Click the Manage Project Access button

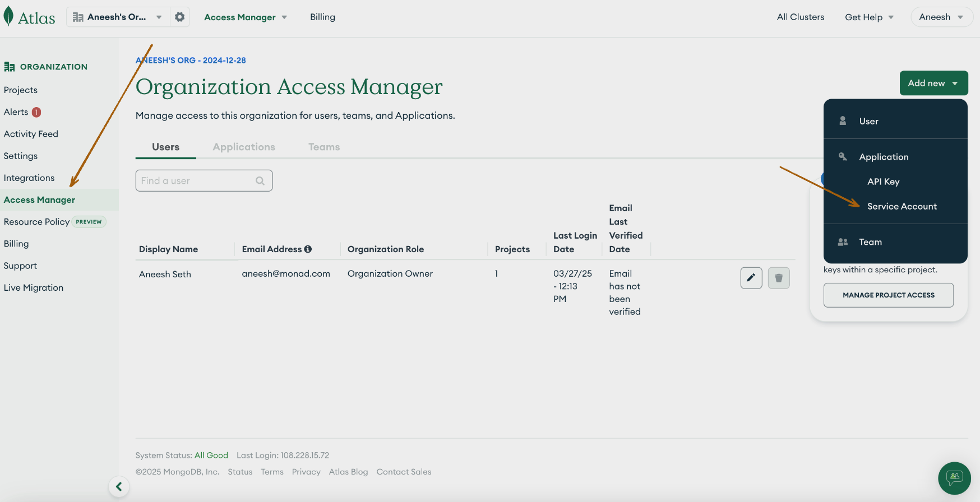coord(888,295)
